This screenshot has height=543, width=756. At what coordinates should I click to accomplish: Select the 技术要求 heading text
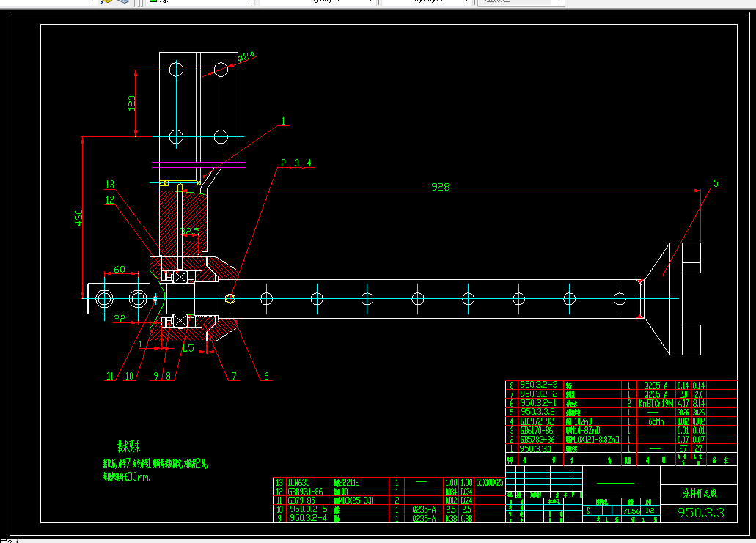[129, 446]
